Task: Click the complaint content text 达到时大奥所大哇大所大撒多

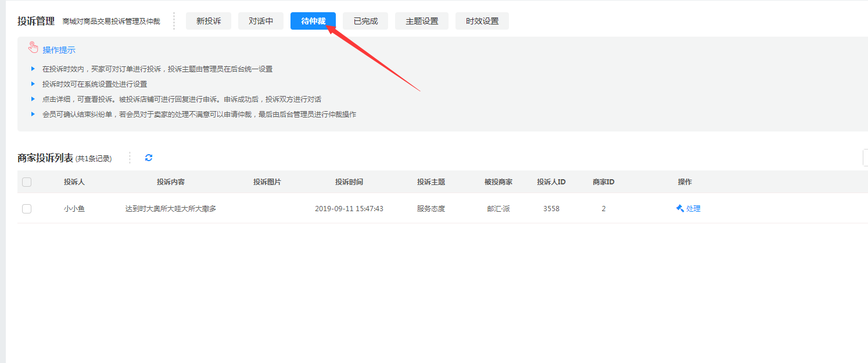Action: pos(171,209)
